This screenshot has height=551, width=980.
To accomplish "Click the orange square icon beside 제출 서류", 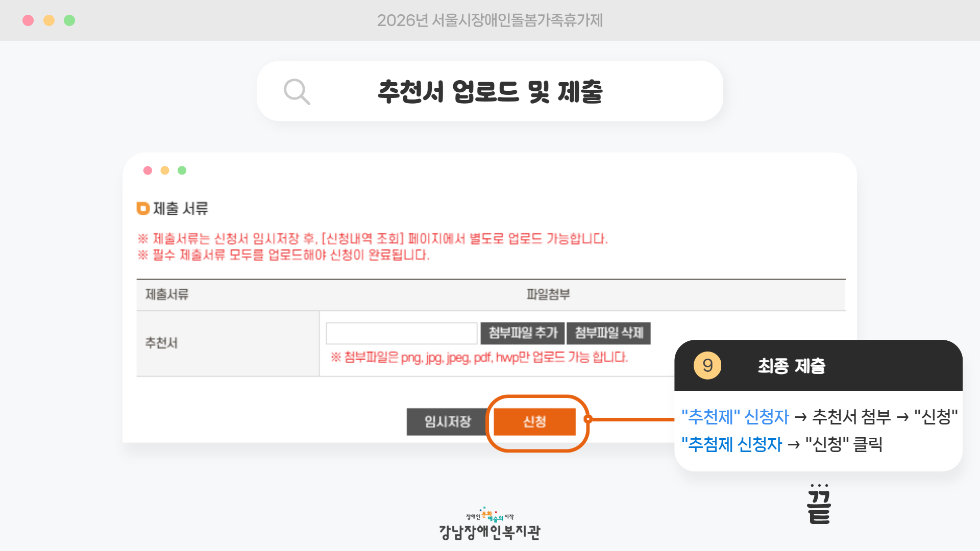I will point(142,208).
